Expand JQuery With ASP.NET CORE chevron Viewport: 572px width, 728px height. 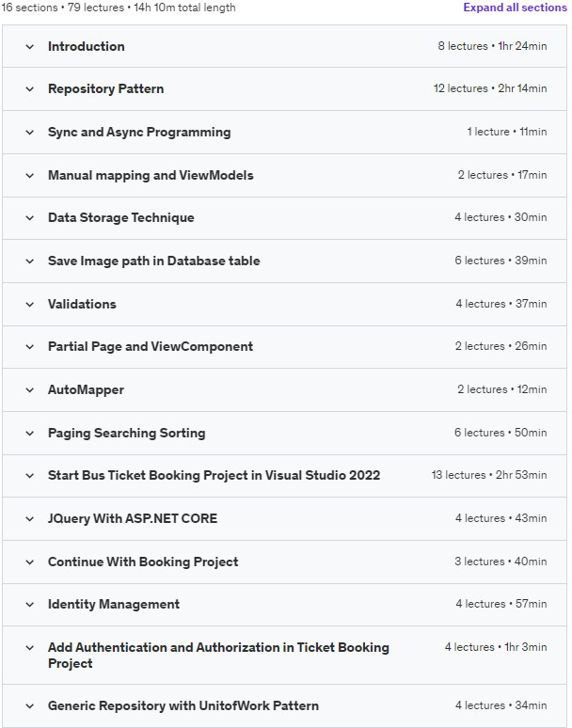pos(30,518)
